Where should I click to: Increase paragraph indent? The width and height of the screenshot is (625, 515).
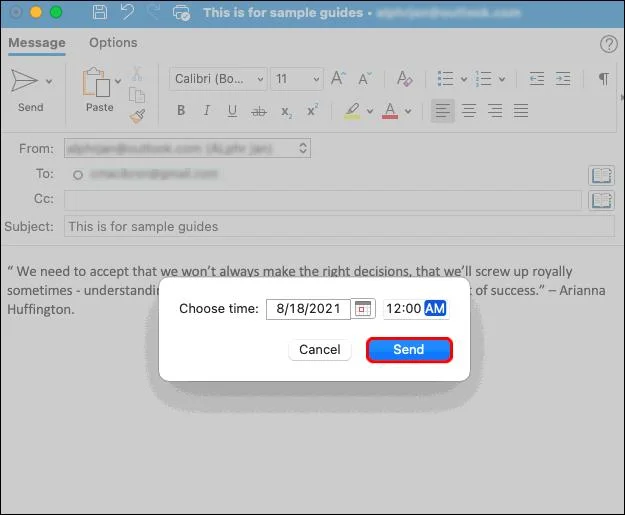coord(563,79)
